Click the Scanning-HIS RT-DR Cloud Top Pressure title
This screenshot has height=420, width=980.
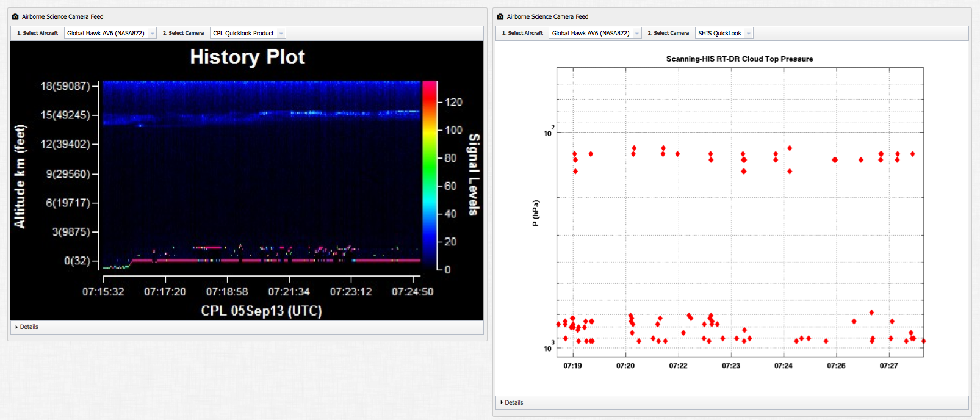point(739,59)
